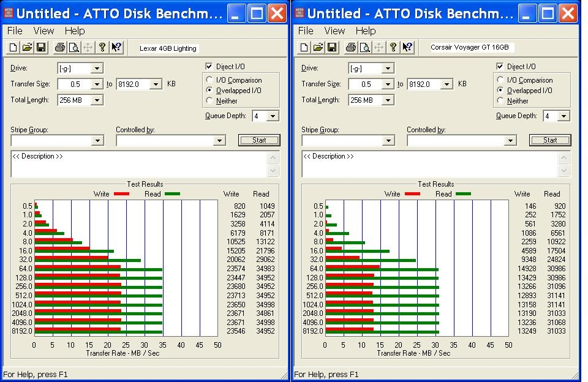The image size is (588, 382).
Task: Click Start button in Corsair window
Action: pyautogui.click(x=550, y=140)
